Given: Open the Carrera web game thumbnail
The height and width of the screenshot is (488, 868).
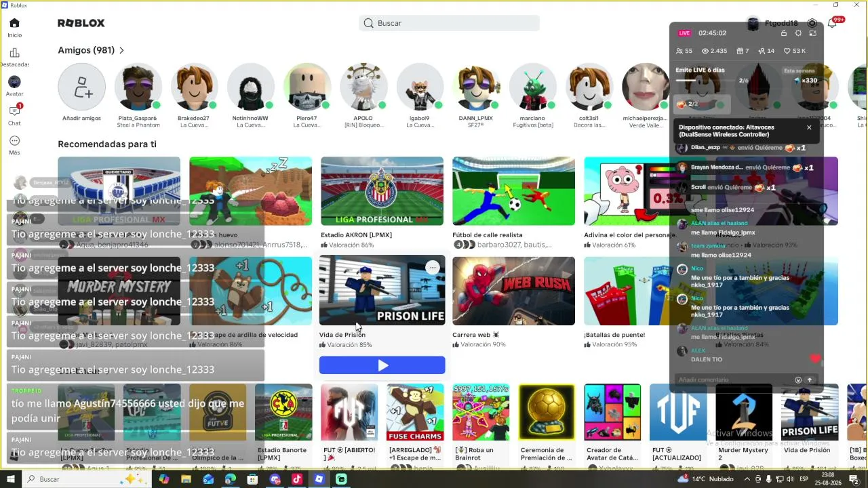Looking at the screenshot, I should [x=513, y=291].
